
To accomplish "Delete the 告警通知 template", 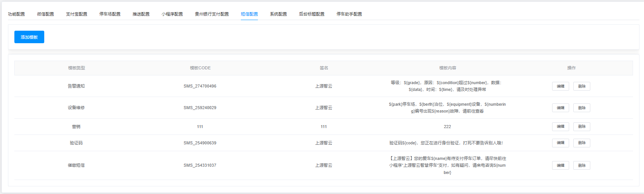I will [582, 86].
